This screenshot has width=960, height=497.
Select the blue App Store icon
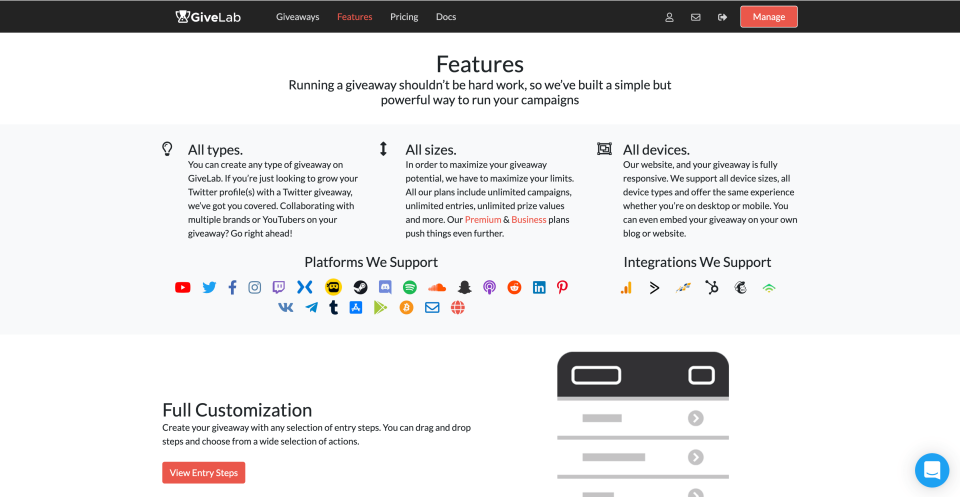(x=356, y=307)
